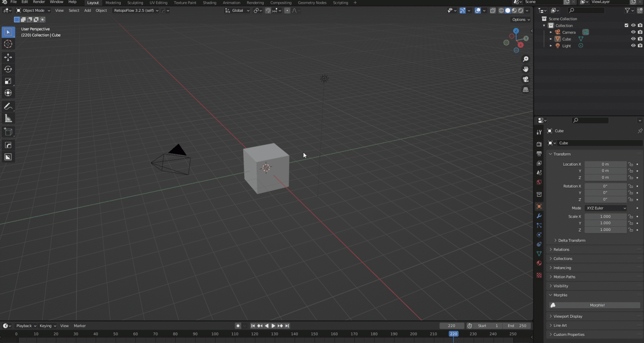The height and width of the screenshot is (343, 644).
Task: Open the Render properties tab
Action: pyautogui.click(x=539, y=144)
